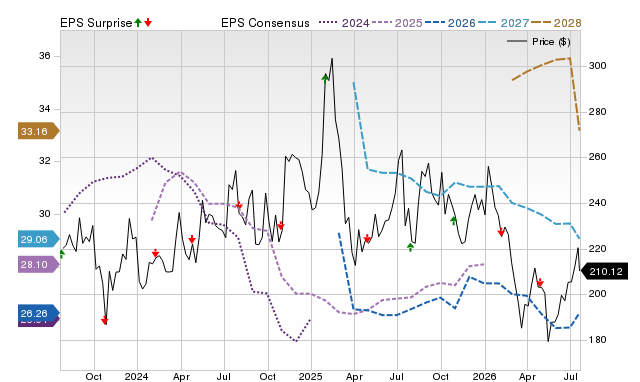This screenshot has width=640, height=382.
Task: Click the EPS Surprise legend label
Action: pos(96,23)
